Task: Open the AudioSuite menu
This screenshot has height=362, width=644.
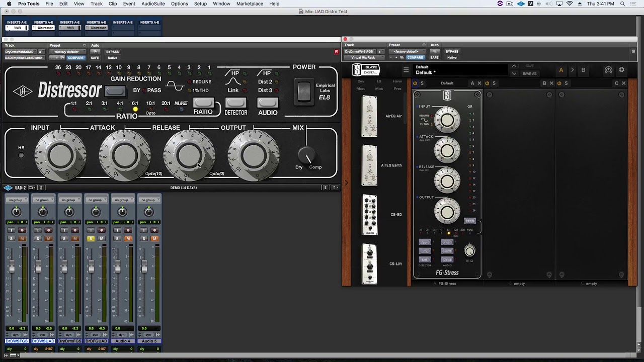Action: (x=153, y=4)
